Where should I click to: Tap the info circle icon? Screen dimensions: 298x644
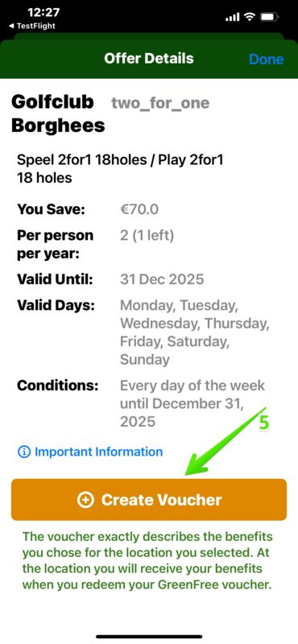(24, 452)
